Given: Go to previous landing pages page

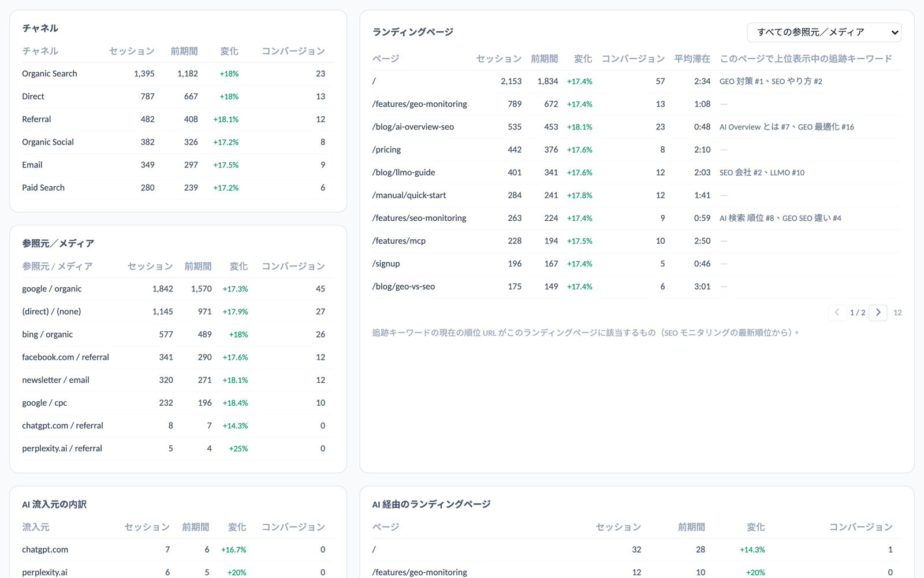Looking at the screenshot, I should point(837,313).
